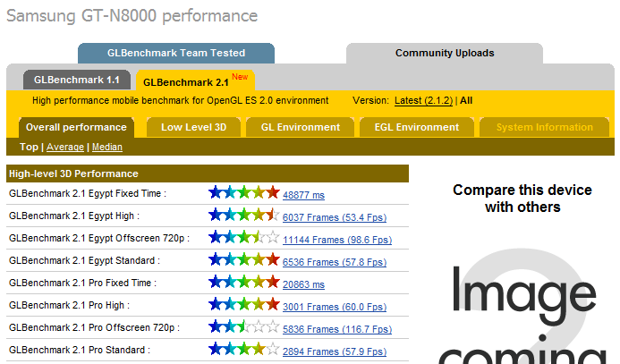Viewport: 620px width, 364px height.
Task: Open the Low Level 3D tab
Action: tap(193, 127)
